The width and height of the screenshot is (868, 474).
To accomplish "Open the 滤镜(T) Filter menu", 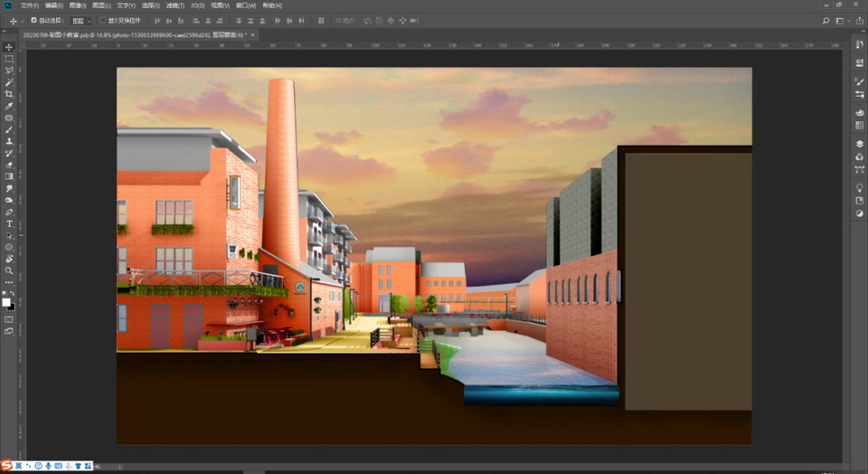I will coord(175,5).
